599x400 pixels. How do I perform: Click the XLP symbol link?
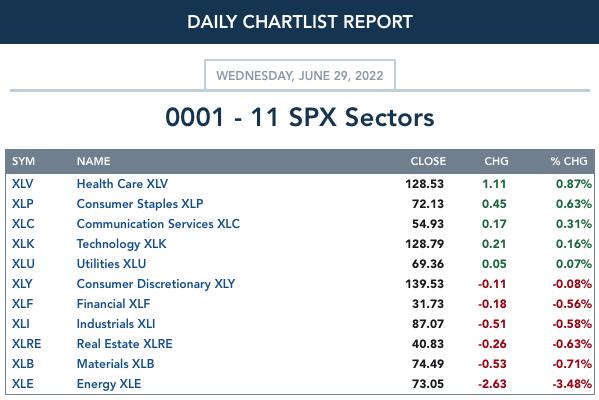pos(23,204)
